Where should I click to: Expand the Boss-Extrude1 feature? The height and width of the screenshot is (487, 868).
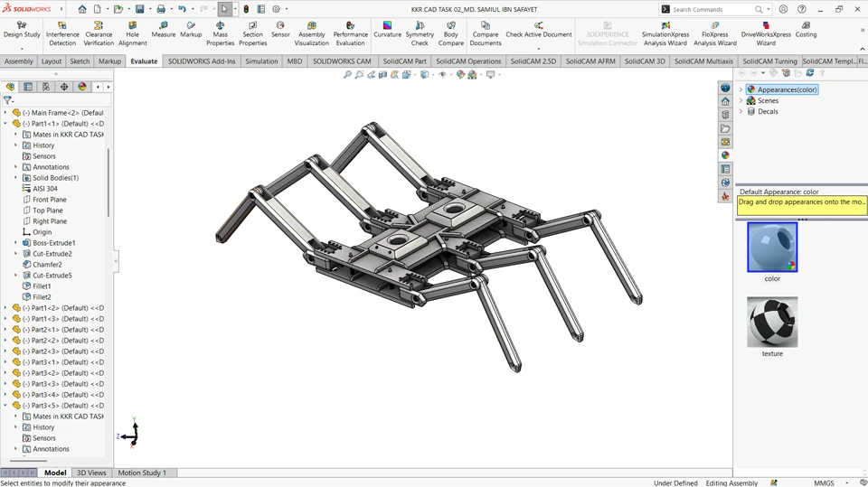(x=15, y=243)
